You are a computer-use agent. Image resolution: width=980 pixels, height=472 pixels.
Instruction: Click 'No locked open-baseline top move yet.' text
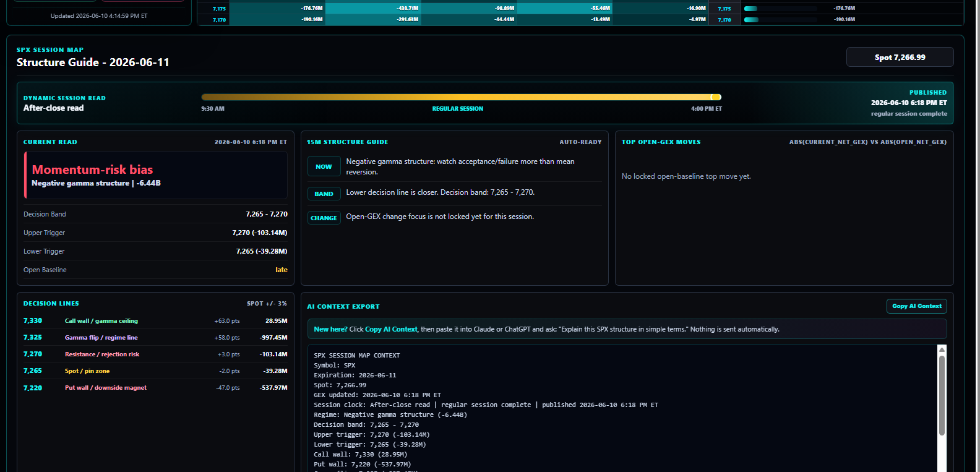[x=686, y=176]
